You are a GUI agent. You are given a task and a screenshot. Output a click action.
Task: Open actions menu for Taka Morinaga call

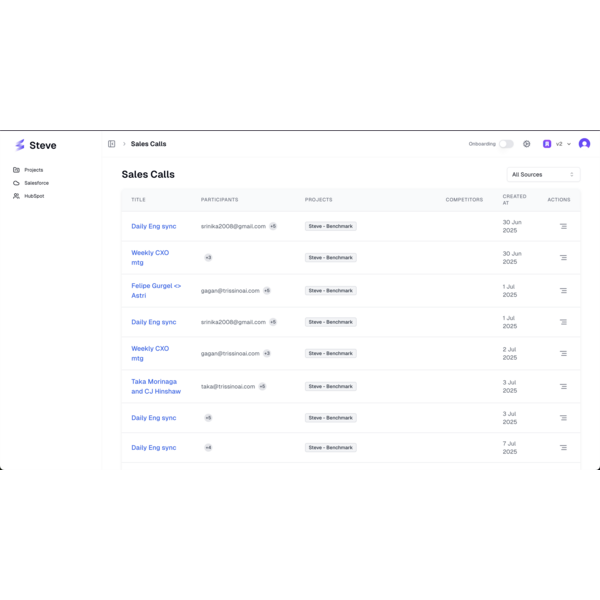(563, 386)
